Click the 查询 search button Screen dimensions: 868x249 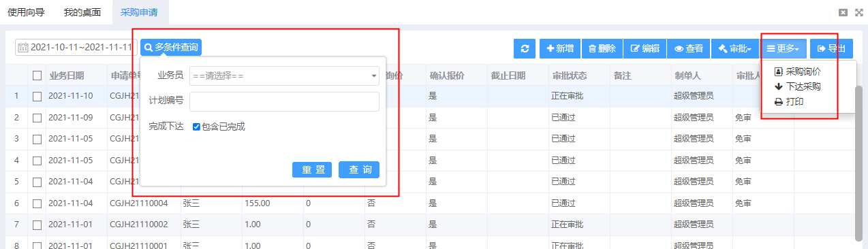359,169
